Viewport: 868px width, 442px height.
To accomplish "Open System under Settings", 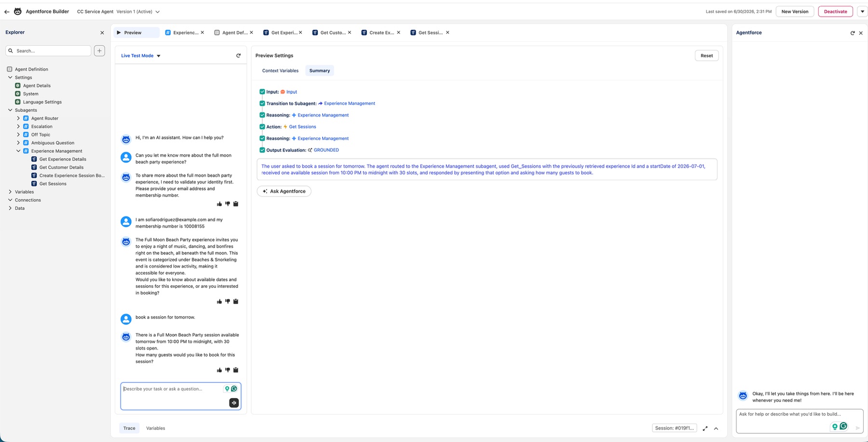I will 30,94.
